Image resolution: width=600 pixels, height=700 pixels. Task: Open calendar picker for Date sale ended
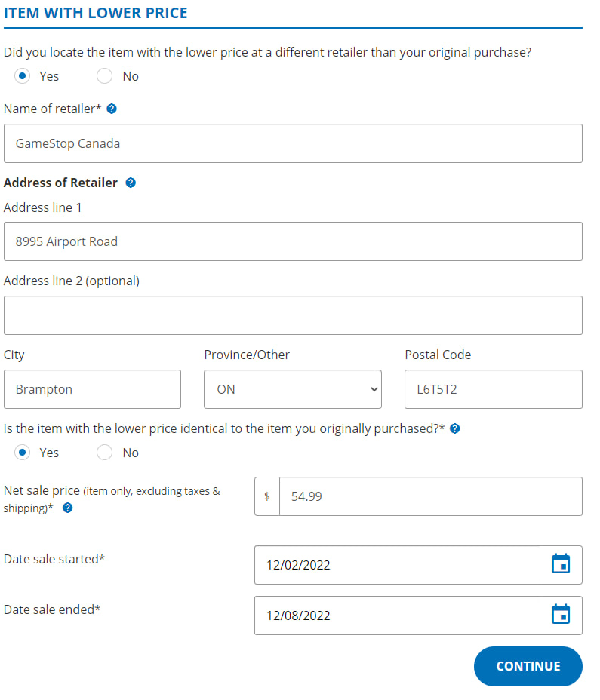(x=561, y=615)
